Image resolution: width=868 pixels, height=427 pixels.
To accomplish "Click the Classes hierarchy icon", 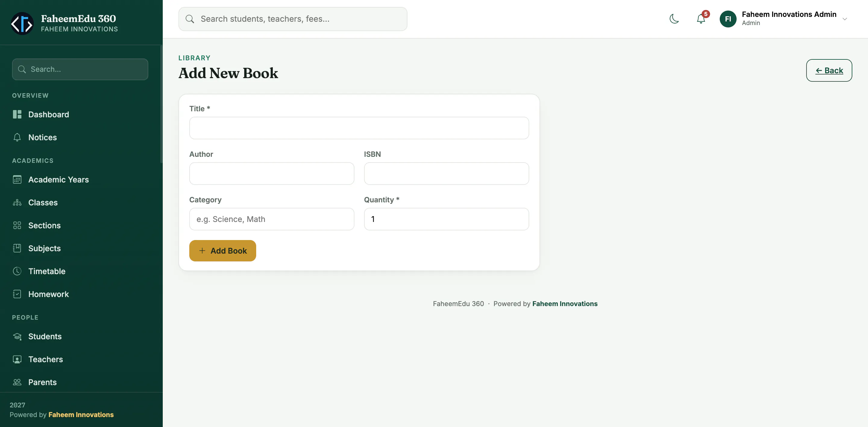I will click(17, 203).
